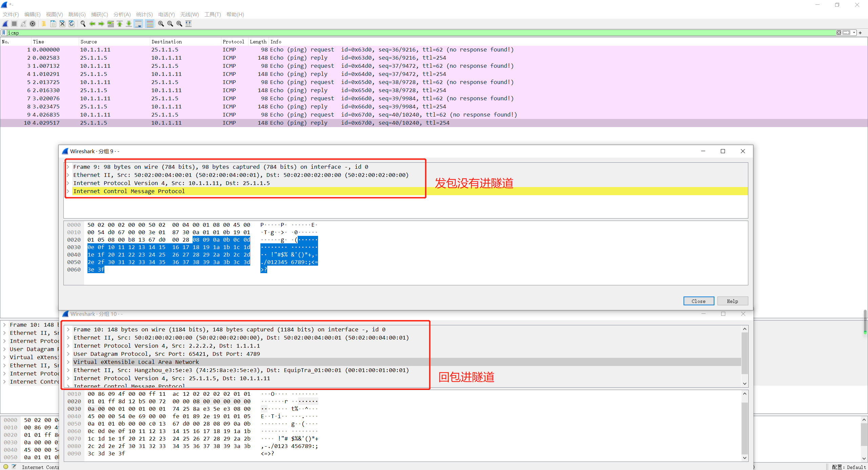The height and width of the screenshot is (470, 868).
Task: Open the 统计(S) menu
Action: click(144, 14)
